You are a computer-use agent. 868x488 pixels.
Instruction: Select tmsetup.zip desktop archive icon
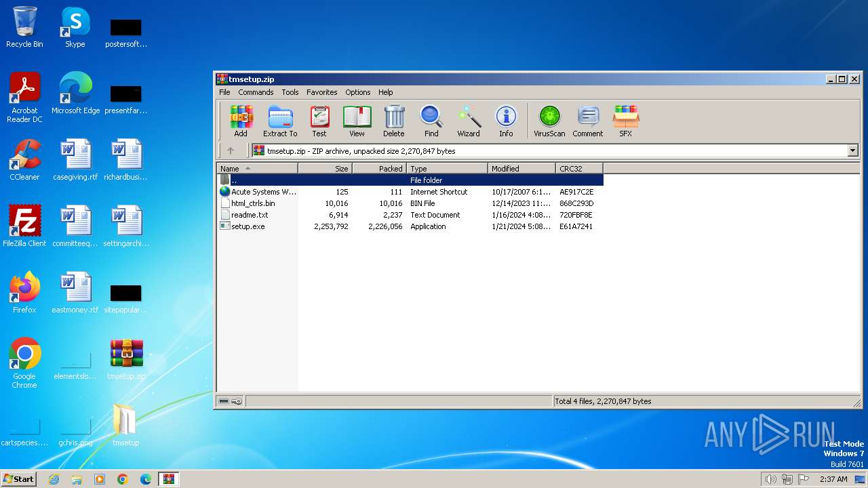point(126,359)
